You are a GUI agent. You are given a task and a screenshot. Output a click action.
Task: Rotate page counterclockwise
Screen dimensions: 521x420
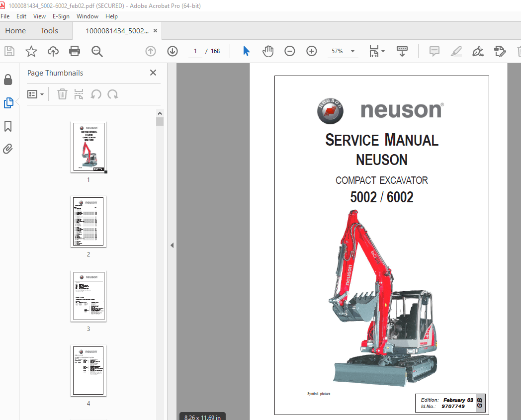click(96, 94)
